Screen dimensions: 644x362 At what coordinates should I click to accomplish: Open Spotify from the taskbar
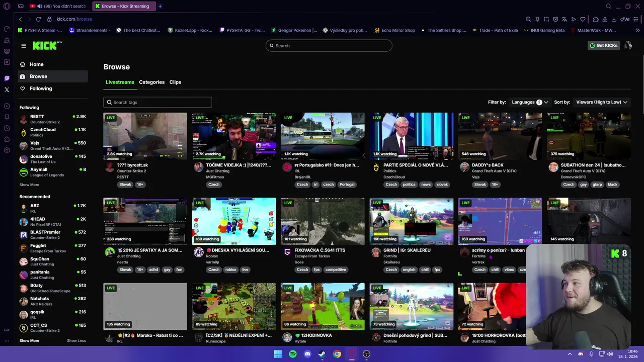[293, 354]
